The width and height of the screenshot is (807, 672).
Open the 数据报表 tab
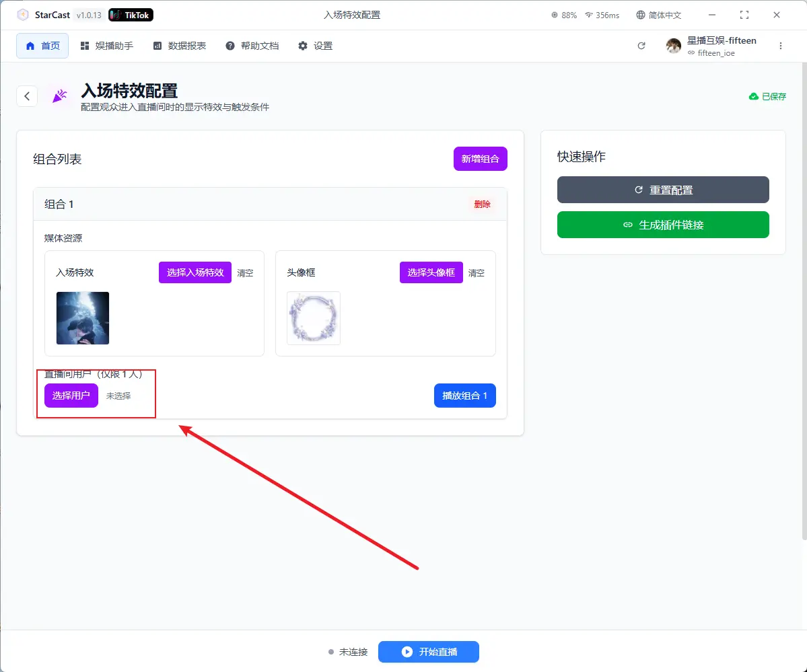pos(179,46)
